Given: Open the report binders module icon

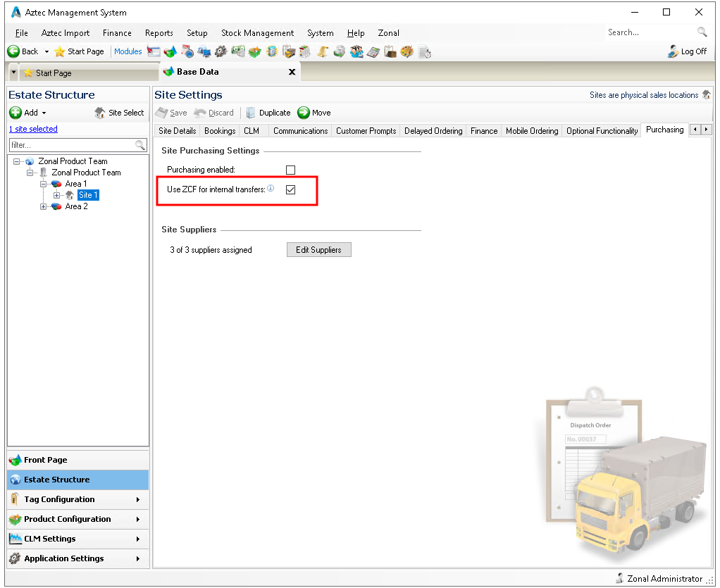Looking at the screenshot, I should coord(305,52).
